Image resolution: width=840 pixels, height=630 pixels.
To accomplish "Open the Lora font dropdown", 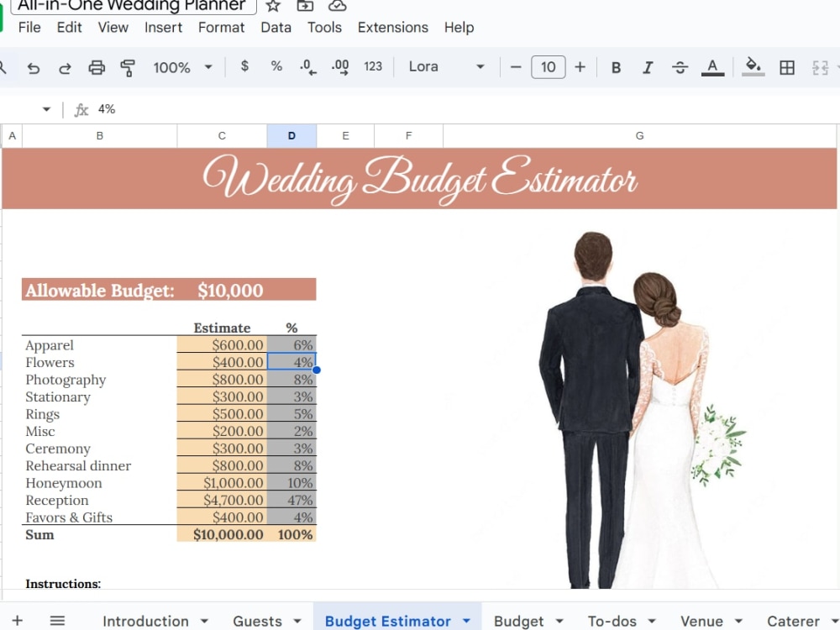I will (446, 66).
